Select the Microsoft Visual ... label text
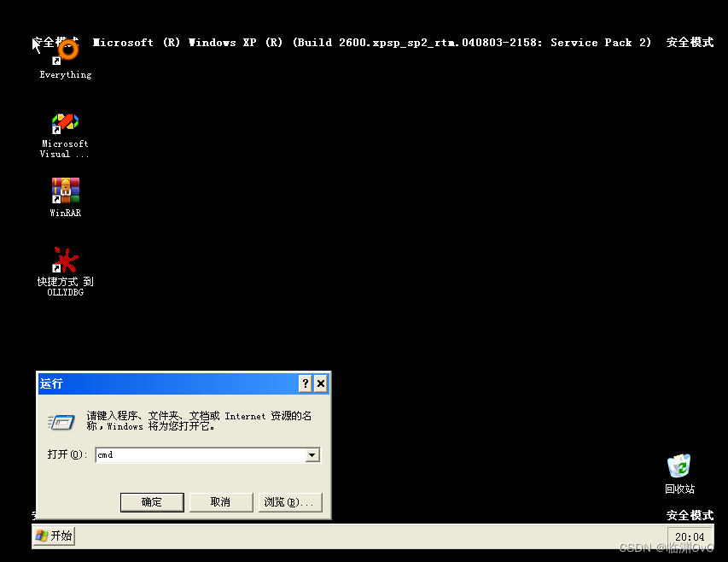Image resolution: width=728 pixels, height=562 pixels. [65, 149]
